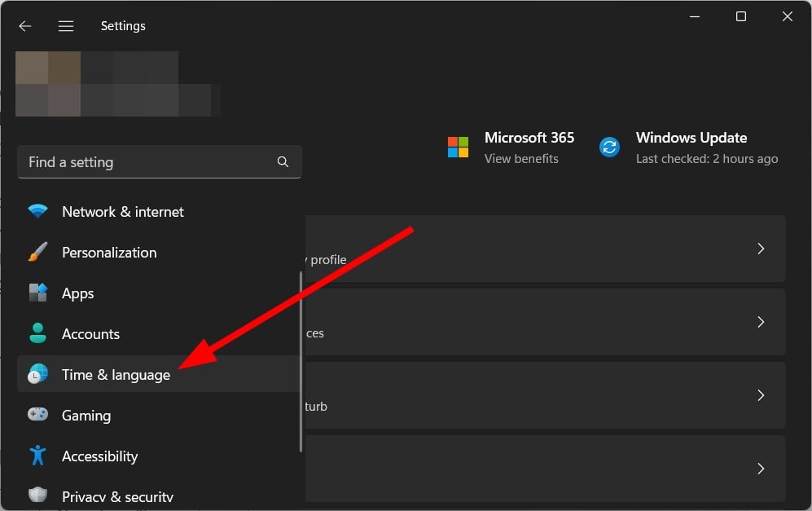Expand the row ending in 'profile'

click(545, 249)
